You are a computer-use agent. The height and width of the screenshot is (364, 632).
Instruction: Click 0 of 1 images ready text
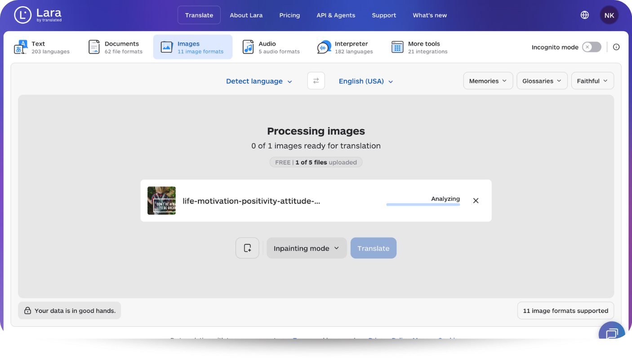tap(316, 146)
